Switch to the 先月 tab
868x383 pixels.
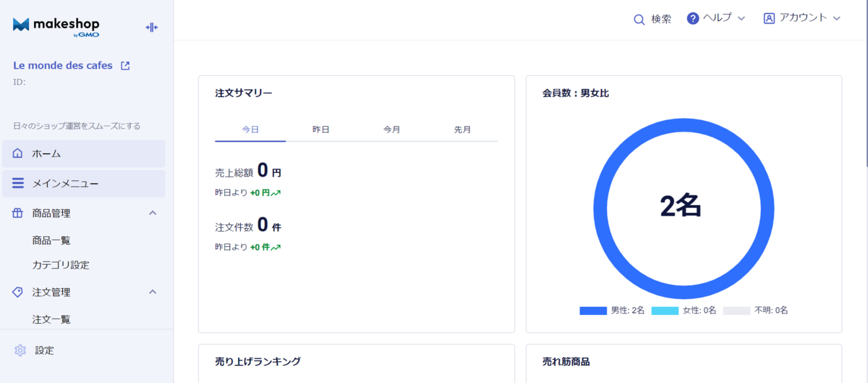(x=463, y=130)
